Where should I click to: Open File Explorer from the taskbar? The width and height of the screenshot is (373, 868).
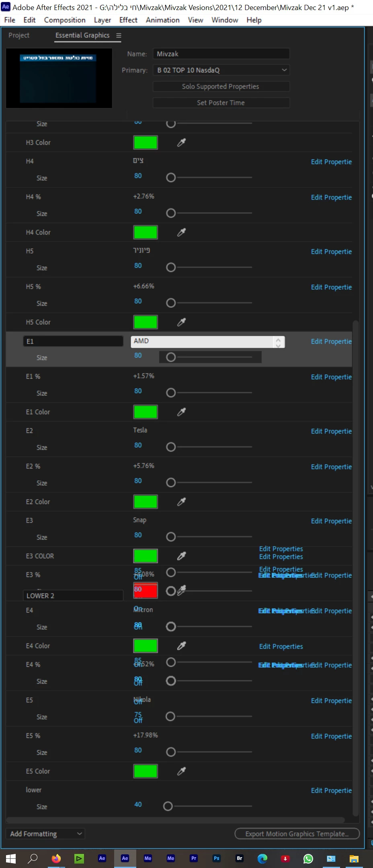coord(354,859)
